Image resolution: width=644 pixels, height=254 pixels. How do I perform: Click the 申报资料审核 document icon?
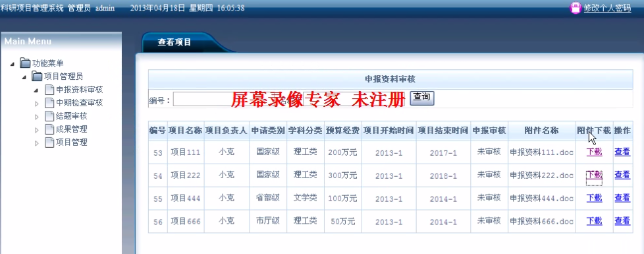(49, 89)
